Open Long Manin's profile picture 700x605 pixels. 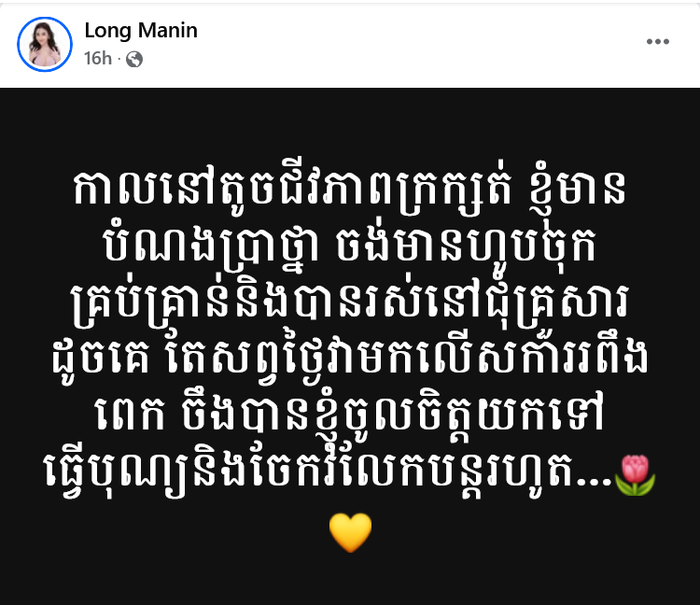45,44
